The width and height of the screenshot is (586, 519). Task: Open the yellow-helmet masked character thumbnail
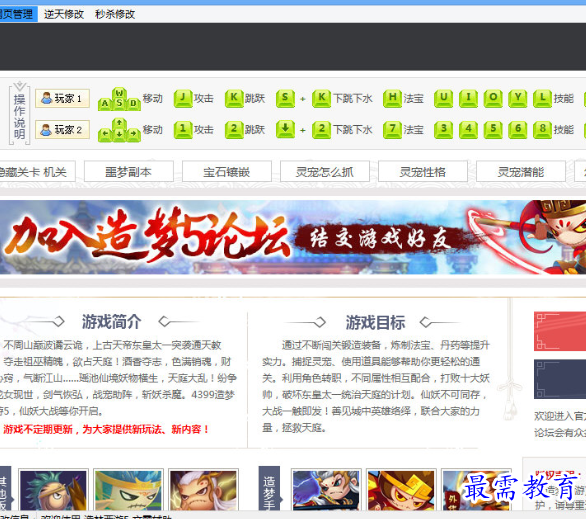128,490
